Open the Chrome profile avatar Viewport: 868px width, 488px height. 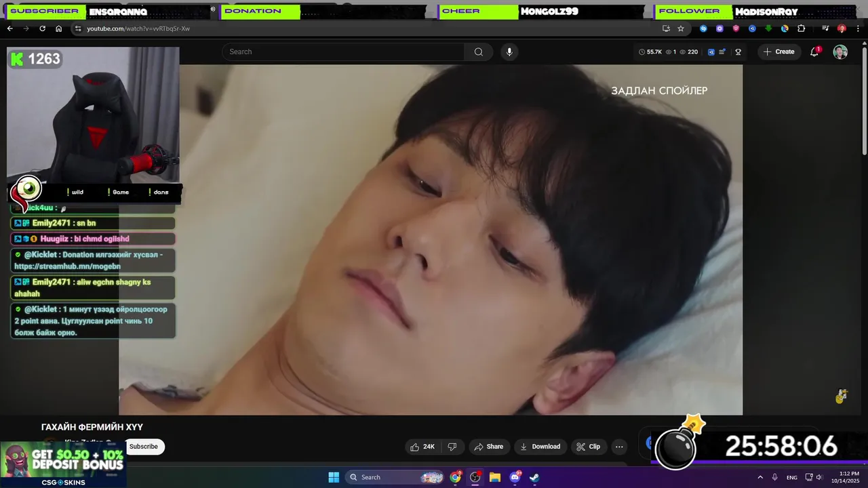pyautogui.click(x=842, y=28)
